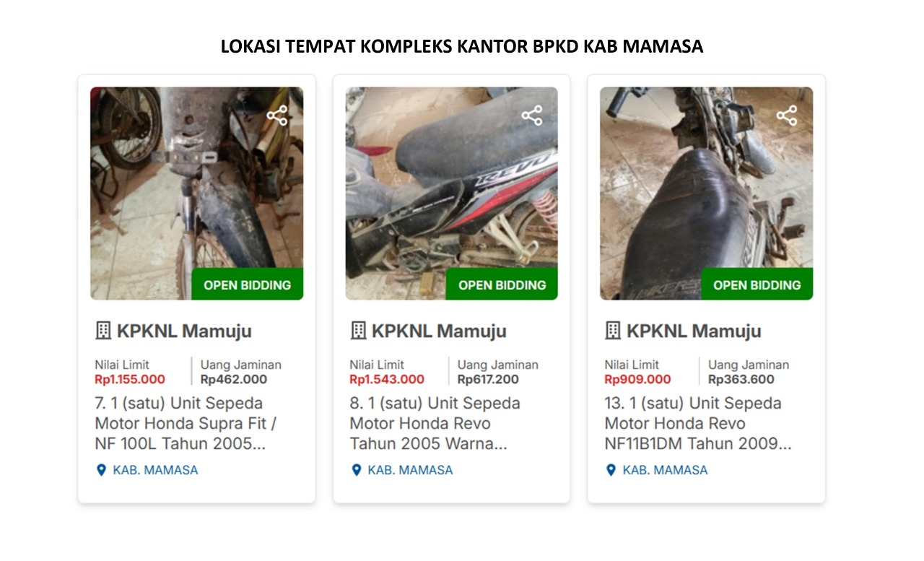Click location pin on Supra Fit card

(x=101, y=470)
